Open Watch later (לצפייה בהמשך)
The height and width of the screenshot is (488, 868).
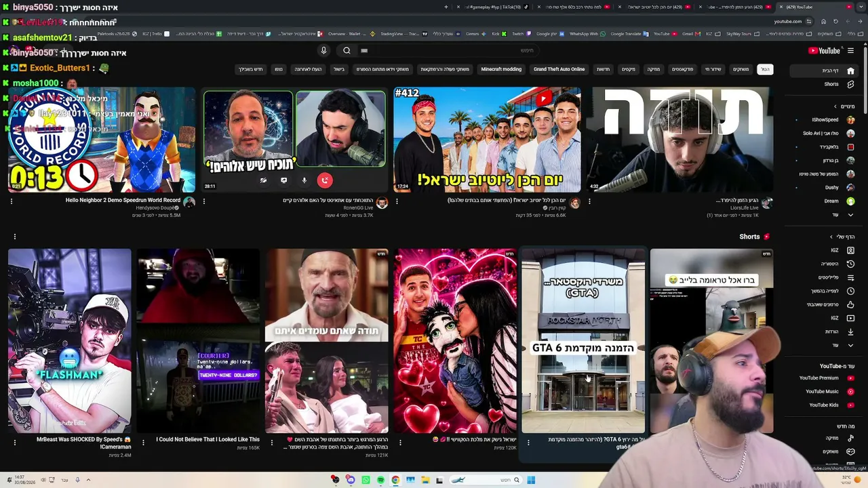point(825,291)
